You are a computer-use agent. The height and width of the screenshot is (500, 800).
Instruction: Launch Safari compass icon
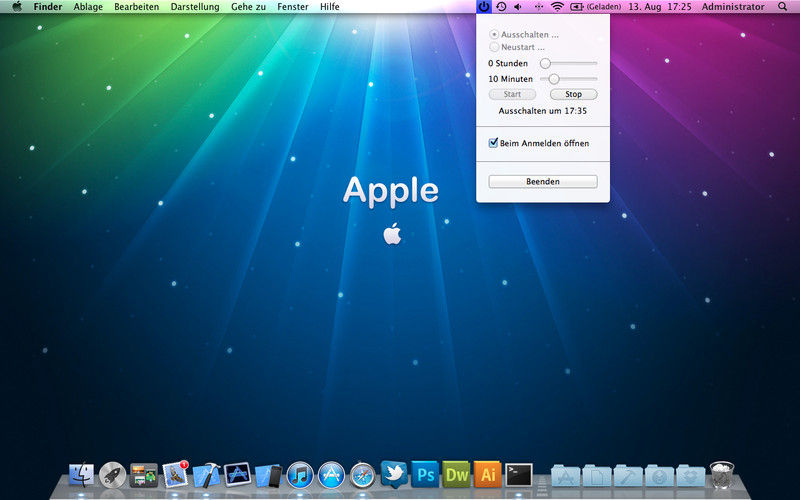coord(363,475)
